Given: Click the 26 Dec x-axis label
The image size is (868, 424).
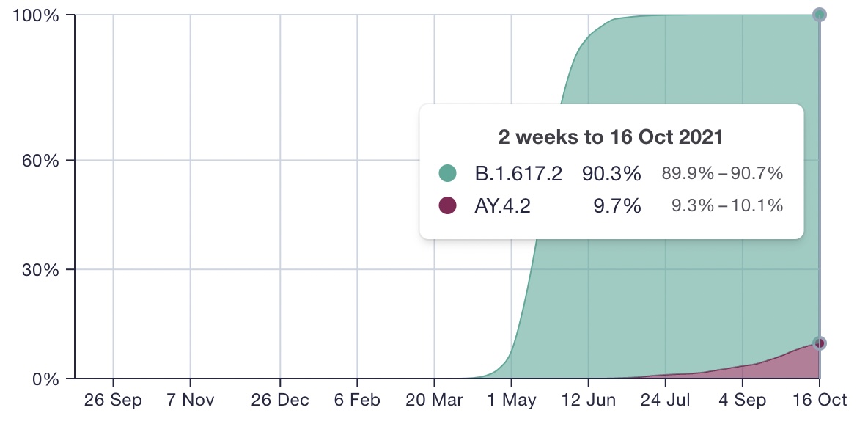Looking at the screenshot, I should (280, 401).
